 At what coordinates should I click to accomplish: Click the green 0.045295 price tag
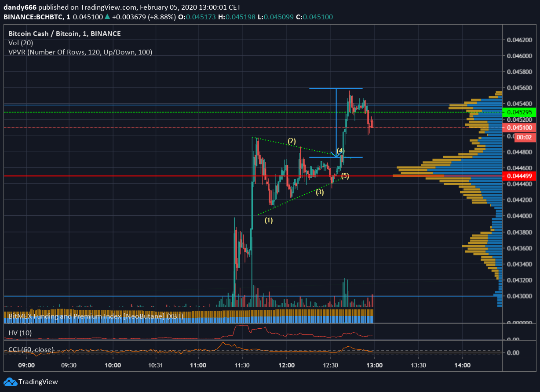pos(519,112)
